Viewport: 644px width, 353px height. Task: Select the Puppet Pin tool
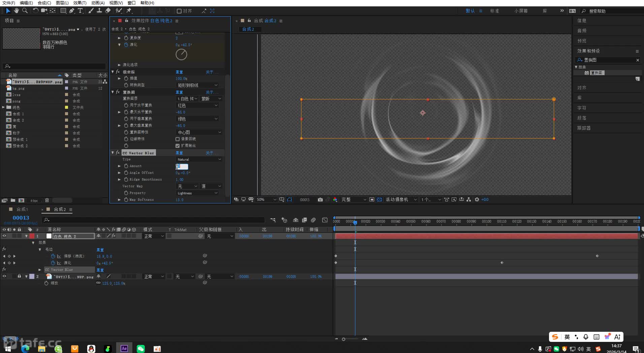(129, 11)
